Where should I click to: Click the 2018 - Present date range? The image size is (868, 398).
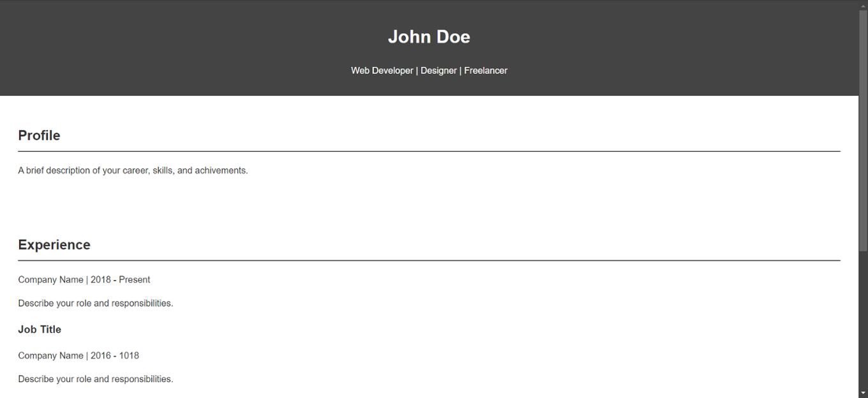tap(121, 279)
